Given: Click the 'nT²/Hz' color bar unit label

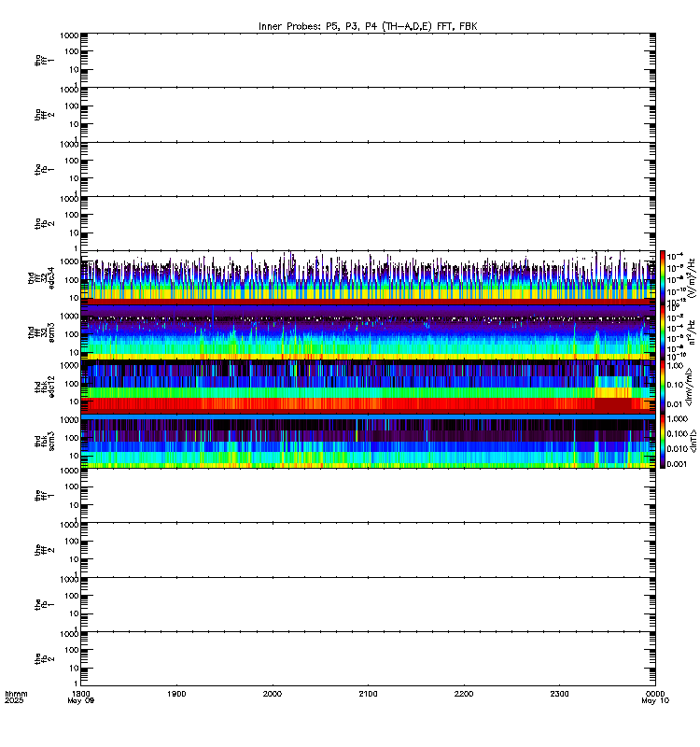Looking at the screenshot, I should [x=692, y=332].
